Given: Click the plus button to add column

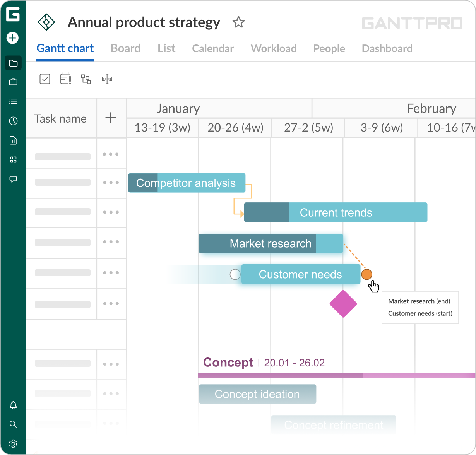Looking at the screenshot, I should tap(111, 118).
